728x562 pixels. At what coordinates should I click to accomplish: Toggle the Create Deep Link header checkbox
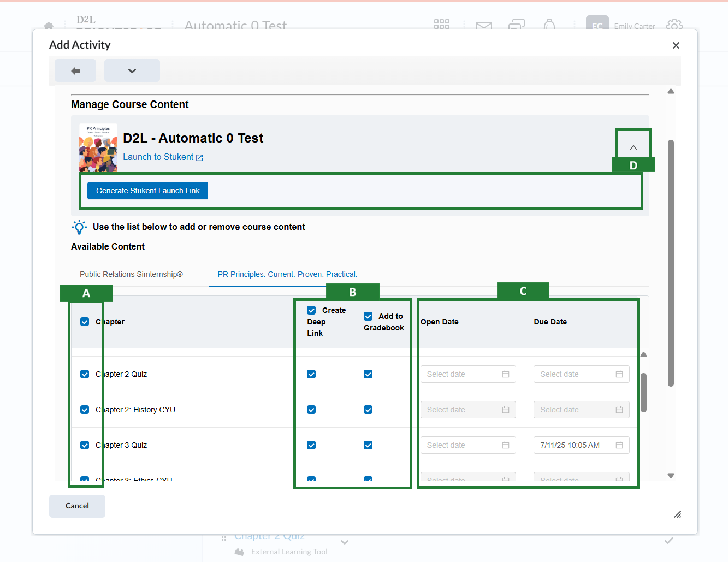(311, 310)
